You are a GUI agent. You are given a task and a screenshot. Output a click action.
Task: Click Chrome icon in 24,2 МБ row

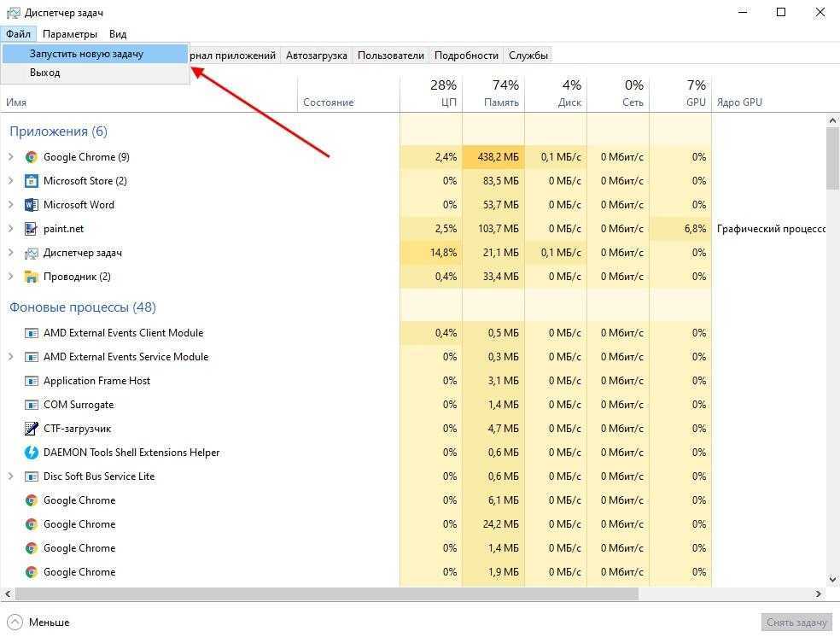point(31,524)
